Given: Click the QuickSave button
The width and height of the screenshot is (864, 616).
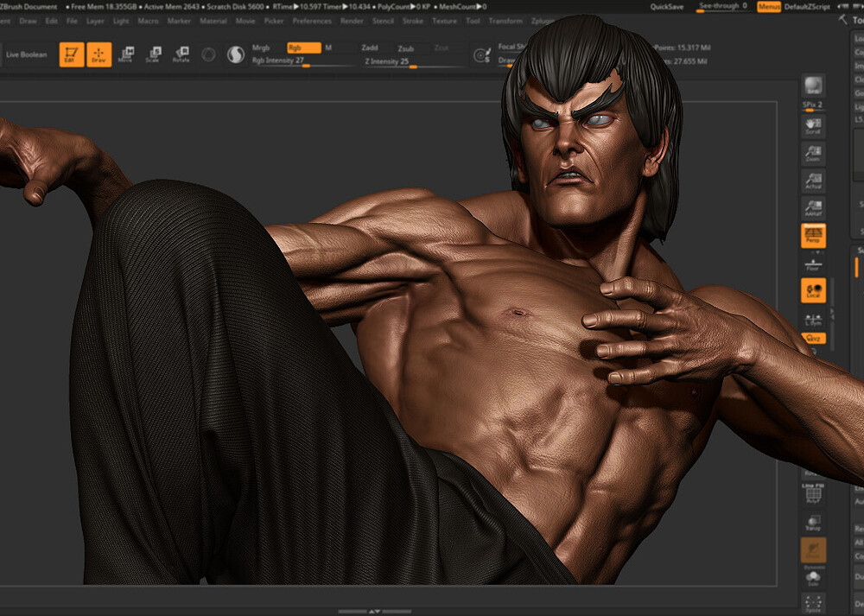Looking at the screenshot, I should coord(667,7).
